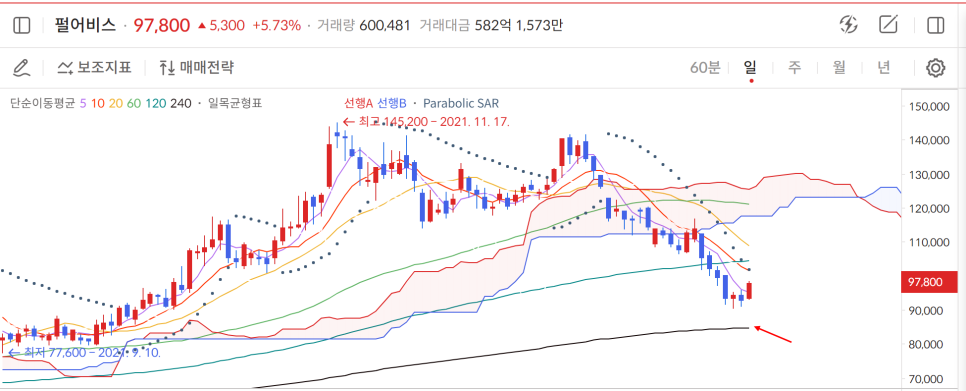Click the edit note pencil-square icon
This screenshot has width=966, height=391.
click(x=888, y=25)
